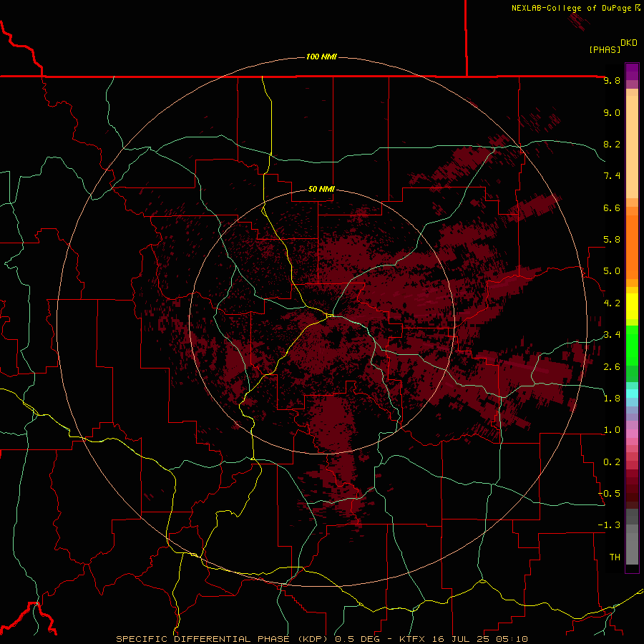Click the 0.2 color scale value

coord(612,462)
